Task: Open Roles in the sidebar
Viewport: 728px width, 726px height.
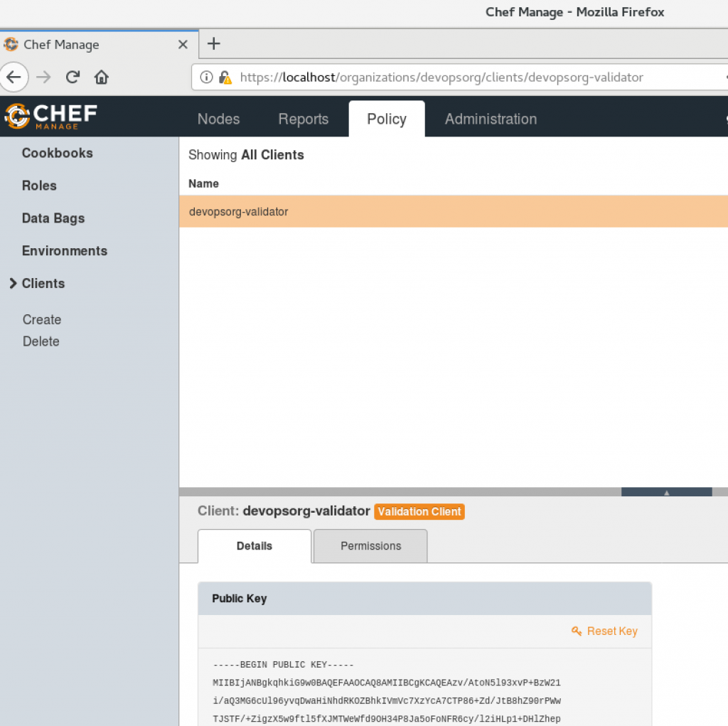Action: coord(40,186)
